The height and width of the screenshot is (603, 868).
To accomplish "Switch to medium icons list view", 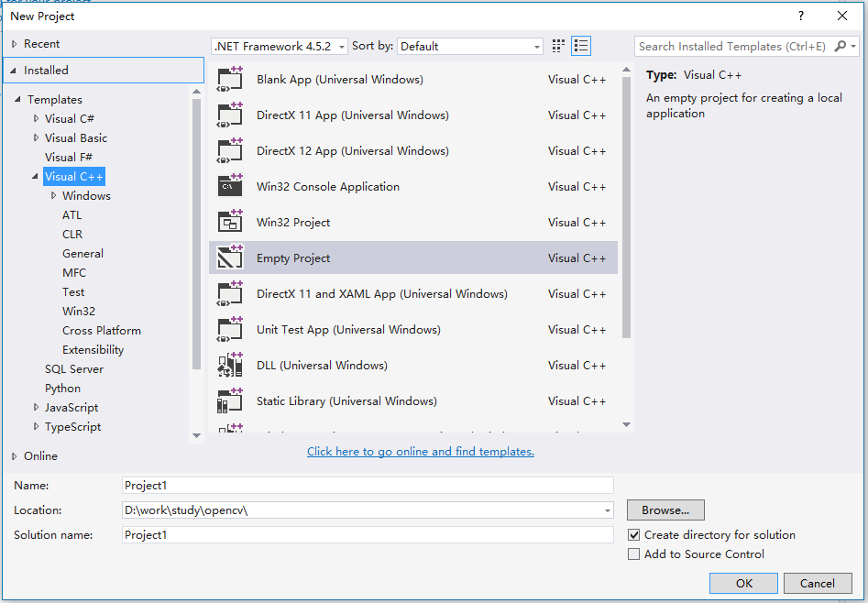I will pyautogui.click(x=581, y=46).
